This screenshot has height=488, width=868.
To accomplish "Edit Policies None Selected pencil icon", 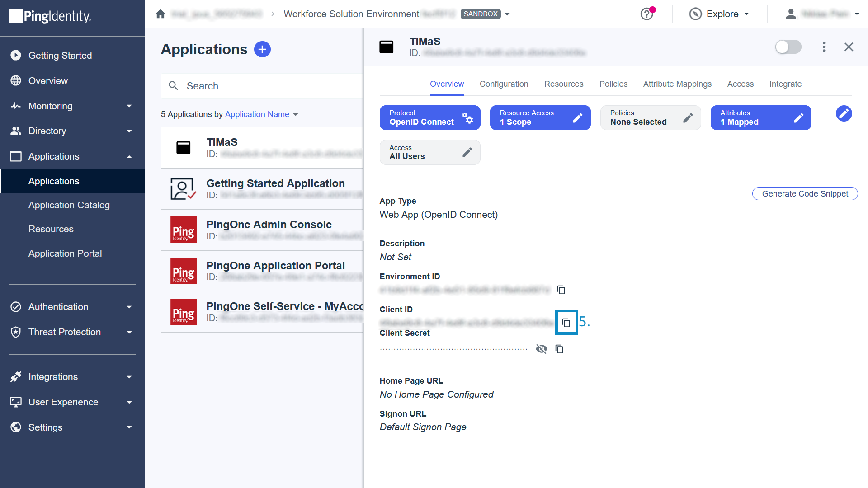I will pyautogui.click(x=688, y=118).
